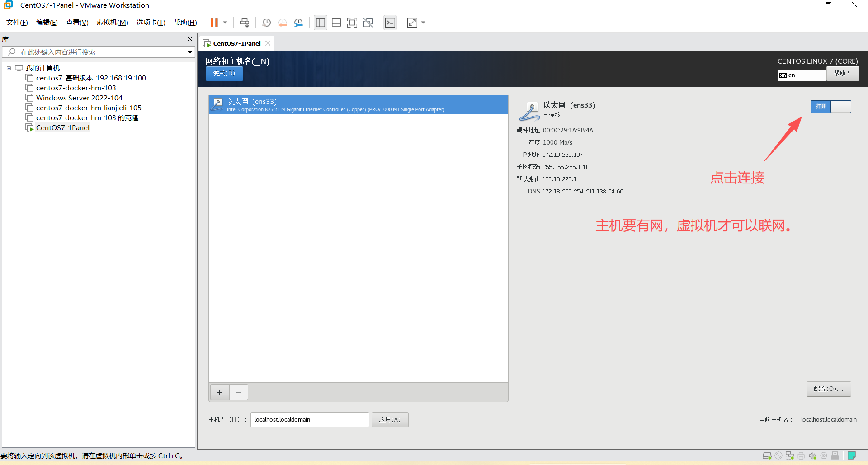Click the current hostname localhost.localdomain label
Image resolution: width=868 pixels, height=465 pixels.
(829, 419)
